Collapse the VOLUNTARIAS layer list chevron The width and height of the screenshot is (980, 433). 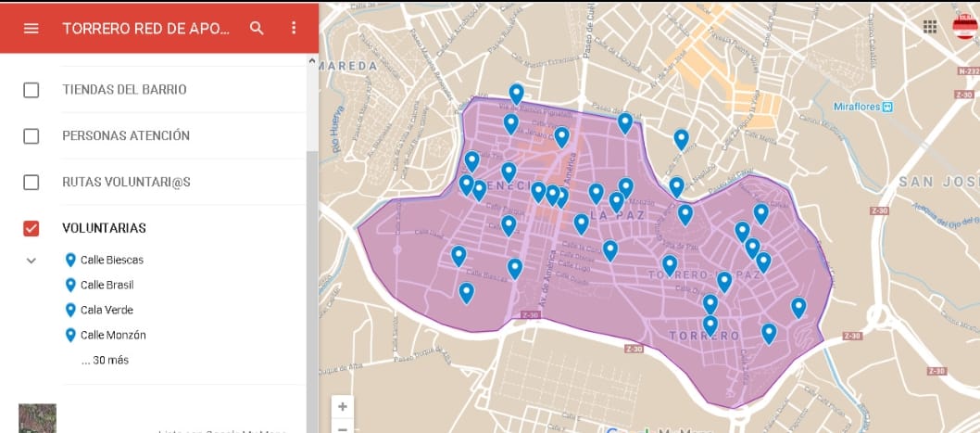[x=31, y=261]
